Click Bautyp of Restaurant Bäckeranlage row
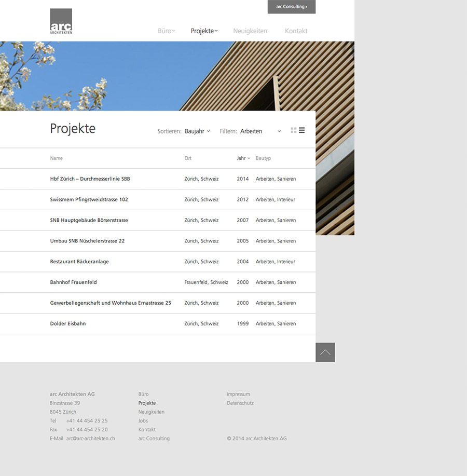This screenshot has width=467, height=476. [275, 262]
